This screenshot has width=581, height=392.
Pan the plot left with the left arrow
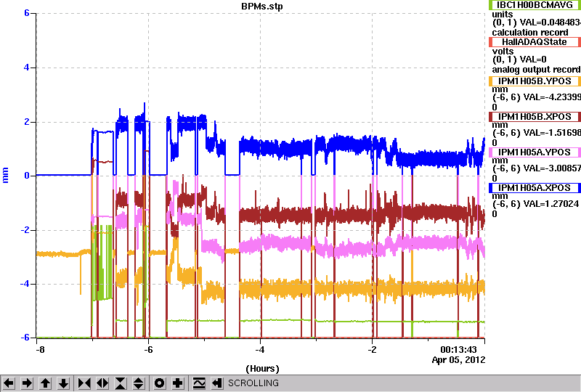click(9, 383)
